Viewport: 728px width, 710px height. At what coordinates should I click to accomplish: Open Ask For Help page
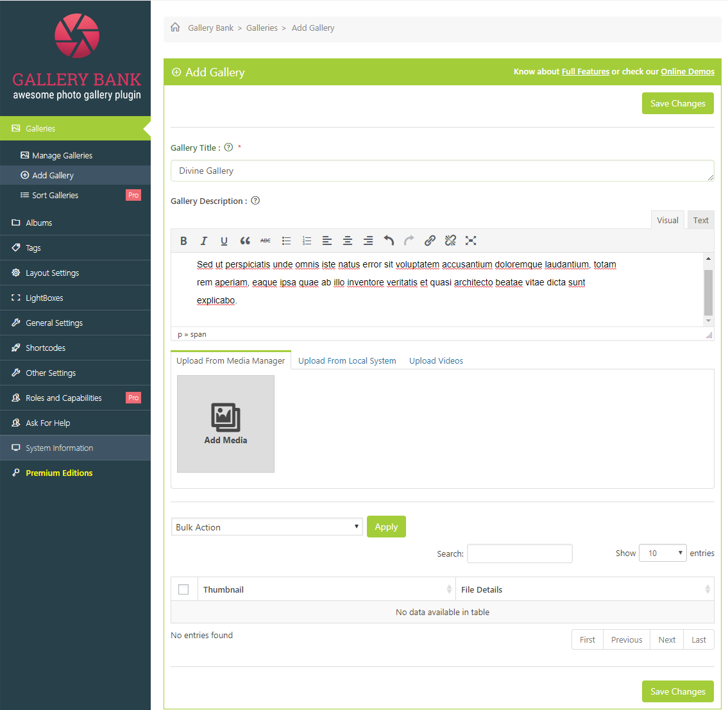click(75, 423)
